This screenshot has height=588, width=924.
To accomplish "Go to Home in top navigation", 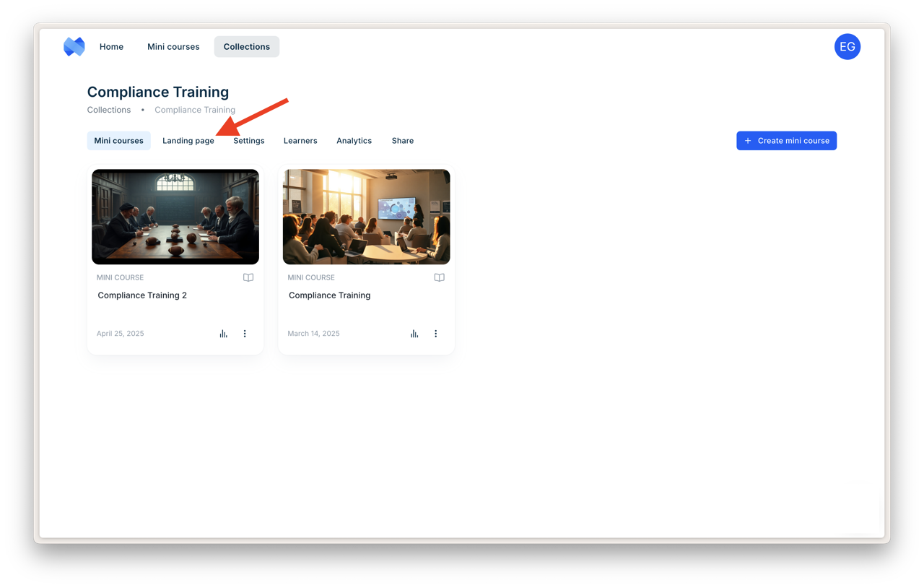I will (x=111, y=47).
